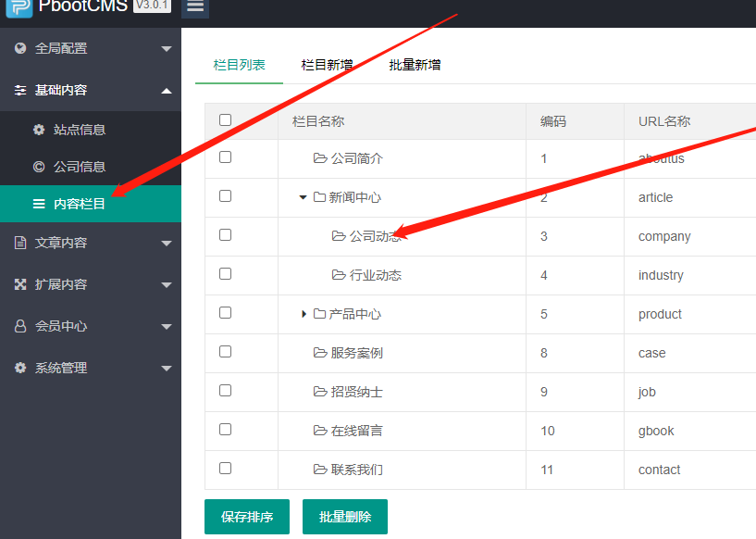Image resolution: width=756 pixels, height=539 pixels.
Task: Click the copyright icon beside 公司信息
Action: [x=39, y=167]
